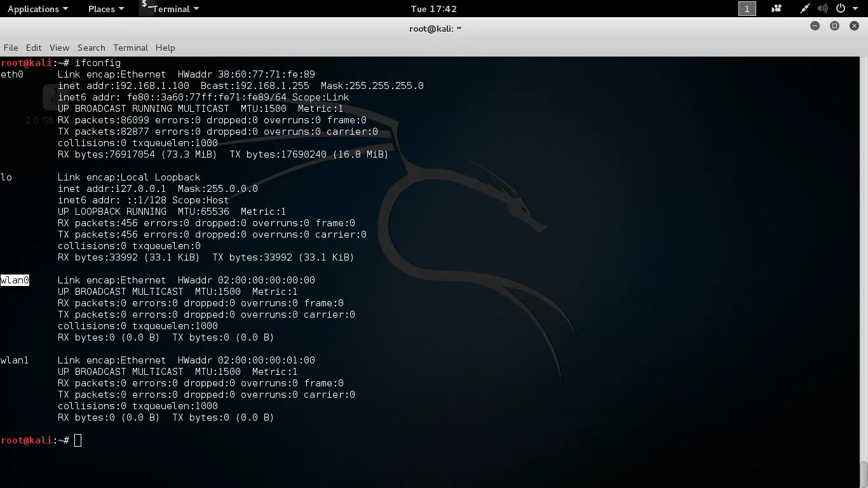Click UP LOOPBACK RUNNING line
The width and height of the screenshot is (868, 488).
point(172,212)
